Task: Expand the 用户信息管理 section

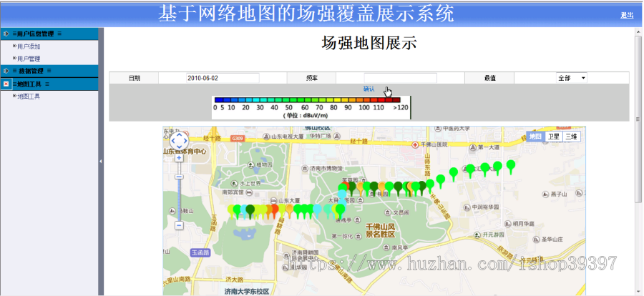Action: pyautogui.click(x=49, y=34)
